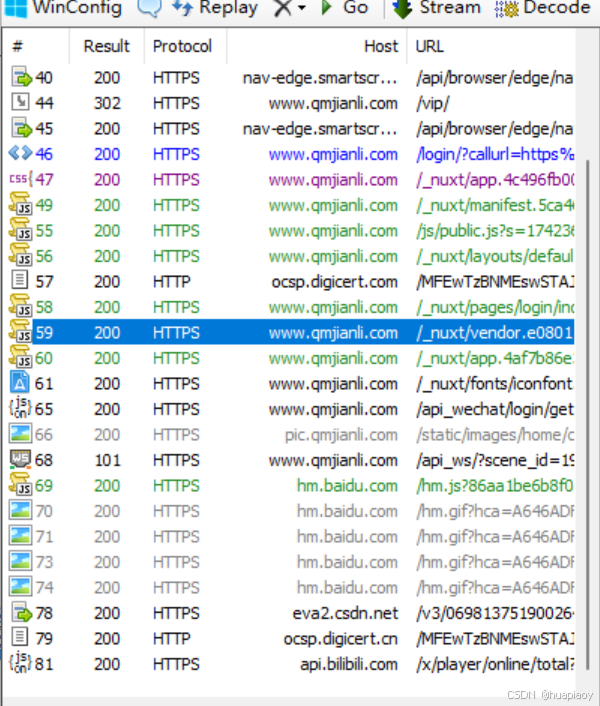Select the /vip/ URL in session 44

433,104
